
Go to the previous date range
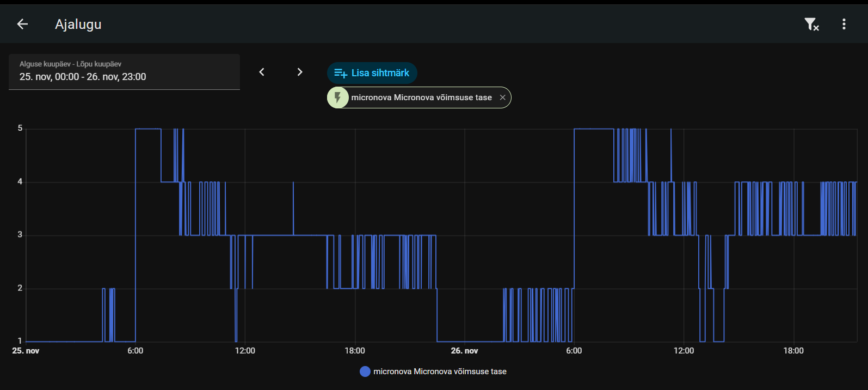(x=262, y=72)
